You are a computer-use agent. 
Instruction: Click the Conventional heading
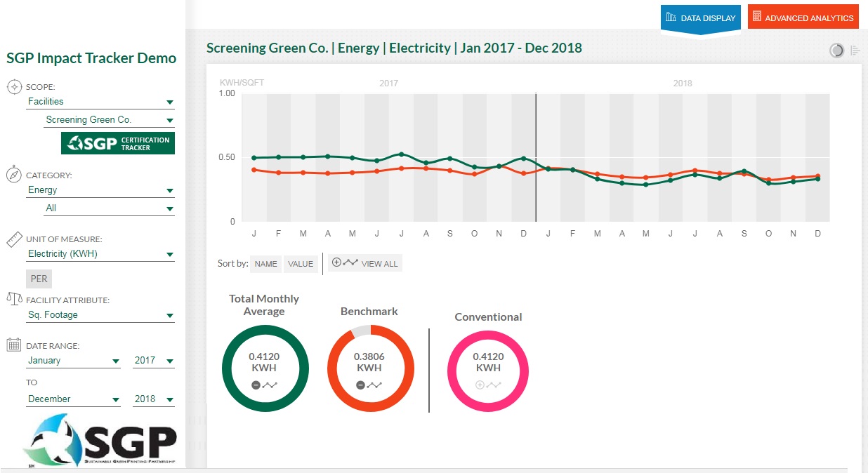[488, 317]
